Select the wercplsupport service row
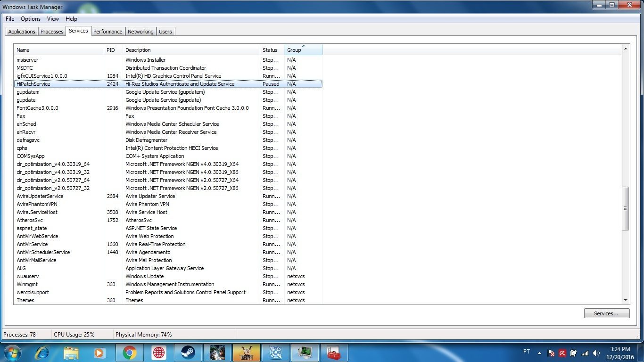This screenshot has width=644, height=362. (168, 292)
